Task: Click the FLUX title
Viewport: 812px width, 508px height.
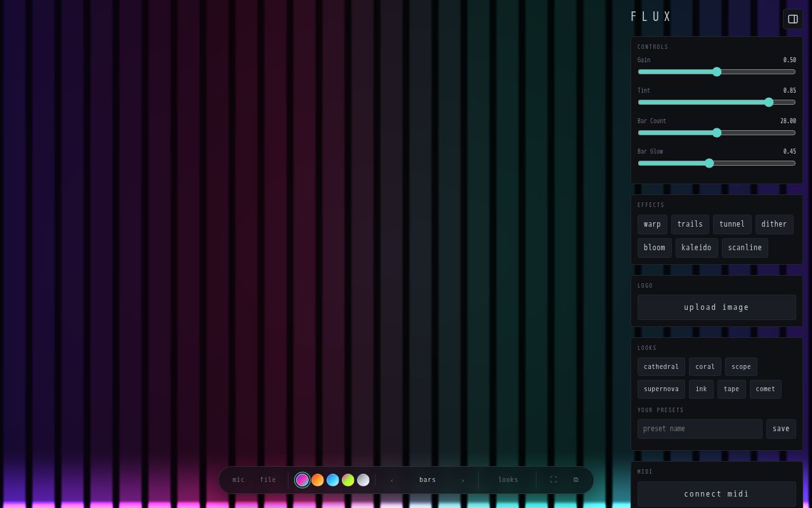Action: 651,17
